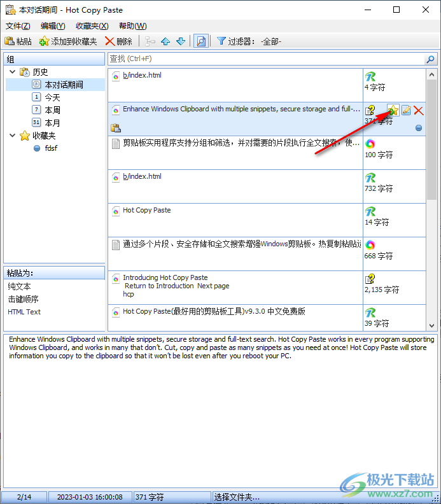Viewport: 441px width, 504px height.
Task: Click the page icon beside Enhance Windows Clipboard snippet
Action: click(116, 110)
